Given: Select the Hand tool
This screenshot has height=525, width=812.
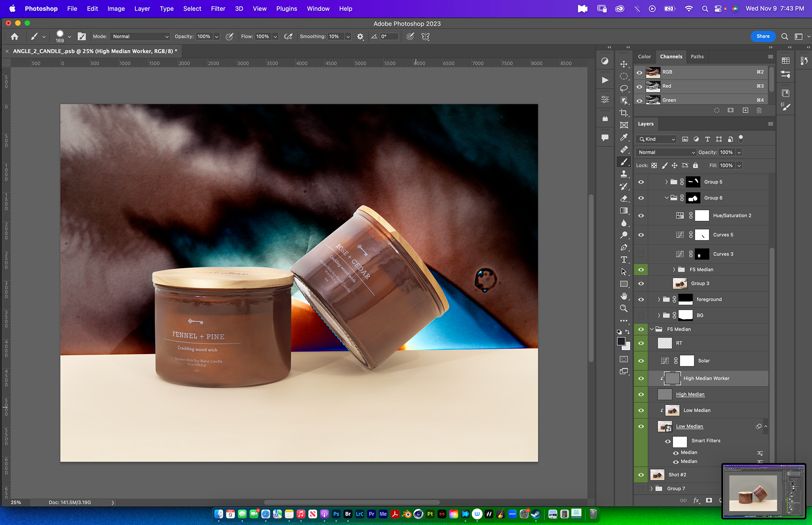Looking at the screenshot, I should pyautogui.click(x=624, y=296).
